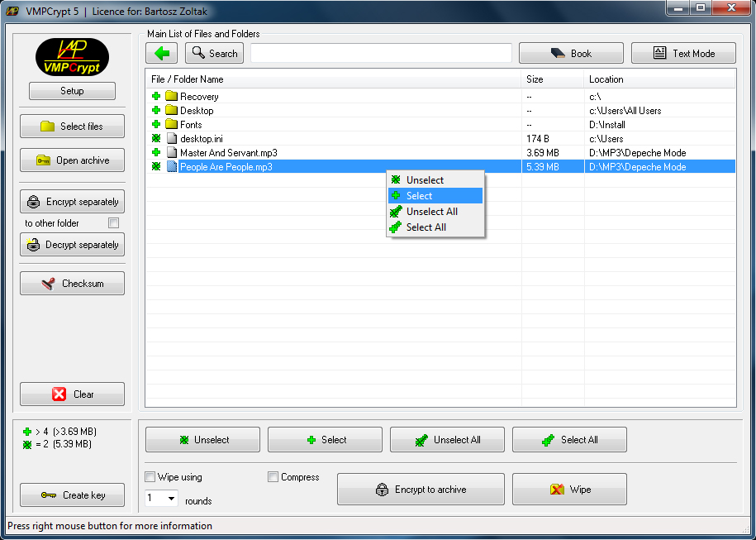The image size is (756, 540).
Task: Open the Book button
Action: pyautogui.click(x=572, y=53)
